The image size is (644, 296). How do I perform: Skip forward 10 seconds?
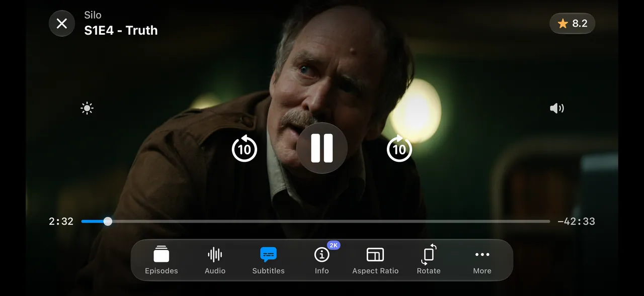pyautogui.click(x=399, y=148)
